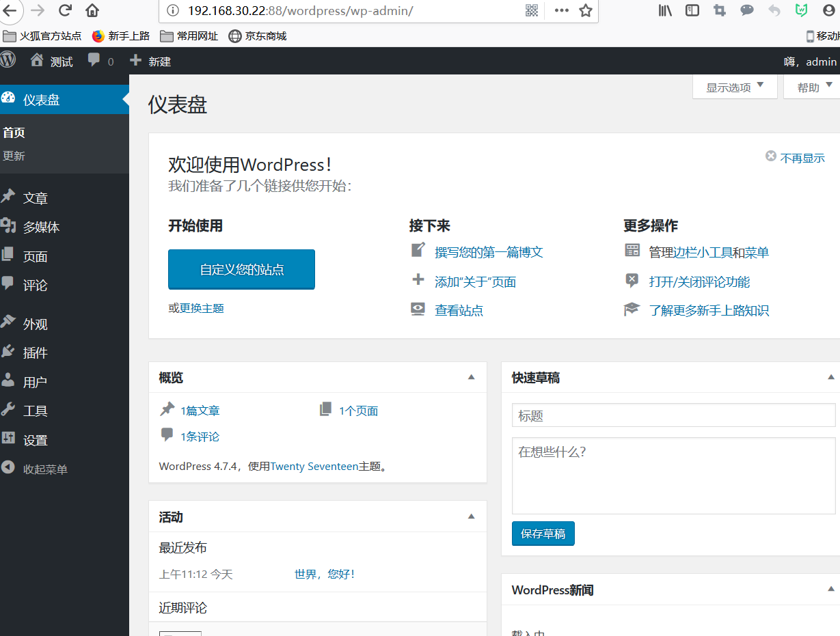Open the 新手上路 Firefox bookmark
Screen dimensions: 840x636
tap(121, 36)
